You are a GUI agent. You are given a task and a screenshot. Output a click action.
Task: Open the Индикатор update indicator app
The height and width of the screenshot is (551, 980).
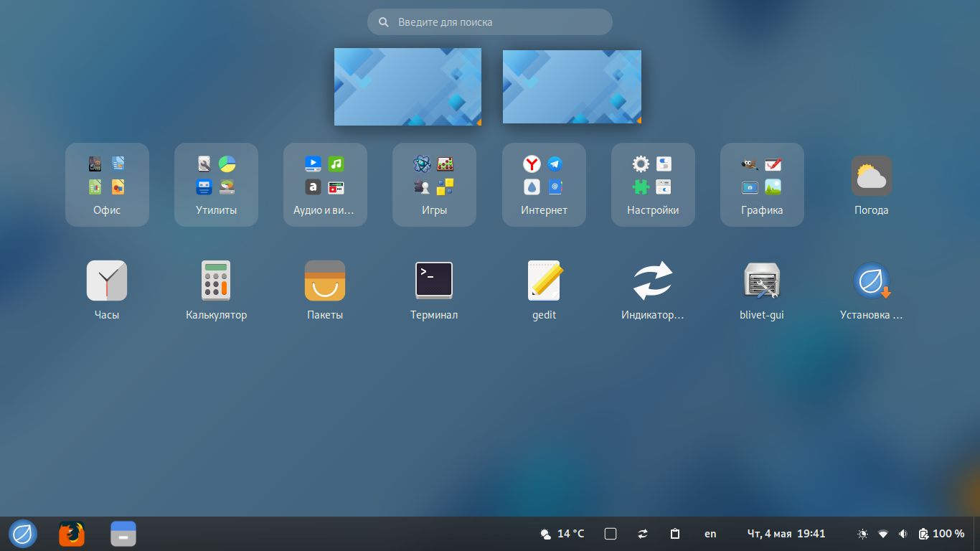[x=653, y=281]
